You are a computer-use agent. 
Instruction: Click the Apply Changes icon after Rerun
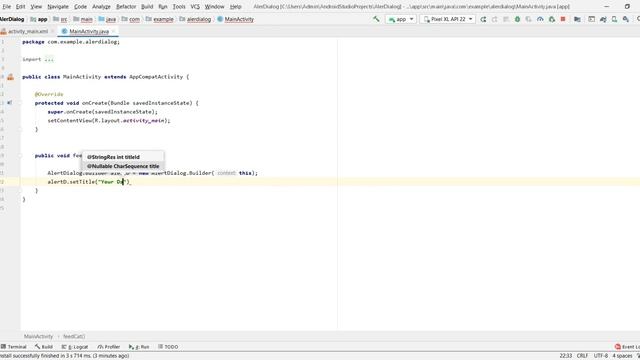pyautogui.click(x=495, y=19)
